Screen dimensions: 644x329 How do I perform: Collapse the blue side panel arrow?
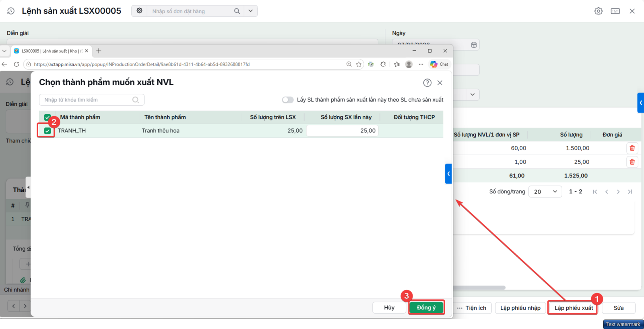tap(448, 174)
